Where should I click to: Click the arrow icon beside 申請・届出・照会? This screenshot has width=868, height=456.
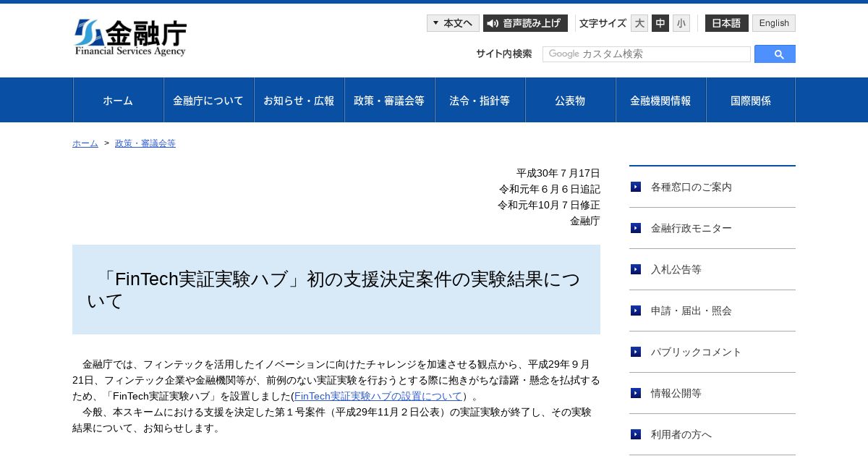[636, 311]
